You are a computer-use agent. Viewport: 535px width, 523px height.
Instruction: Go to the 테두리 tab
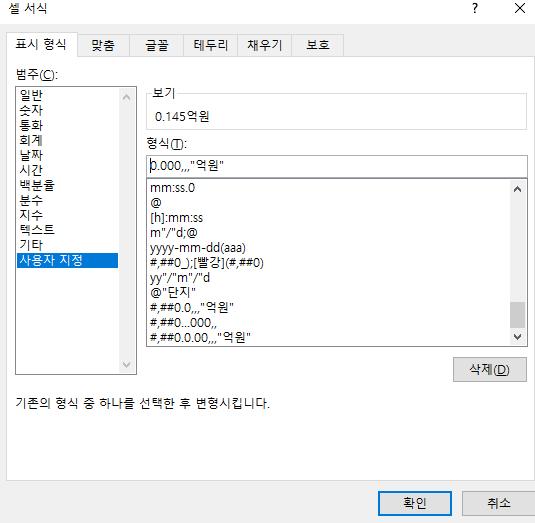211,45
